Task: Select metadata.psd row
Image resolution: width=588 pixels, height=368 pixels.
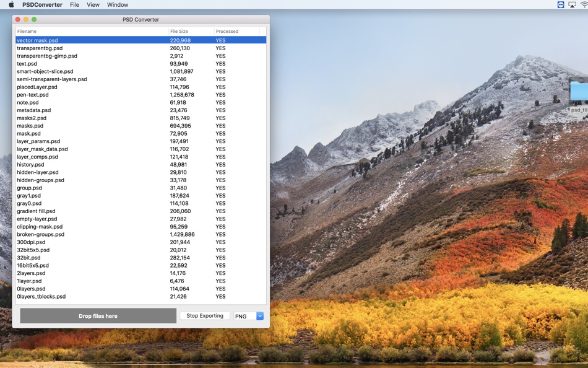Action: click(x=141, y=110)
